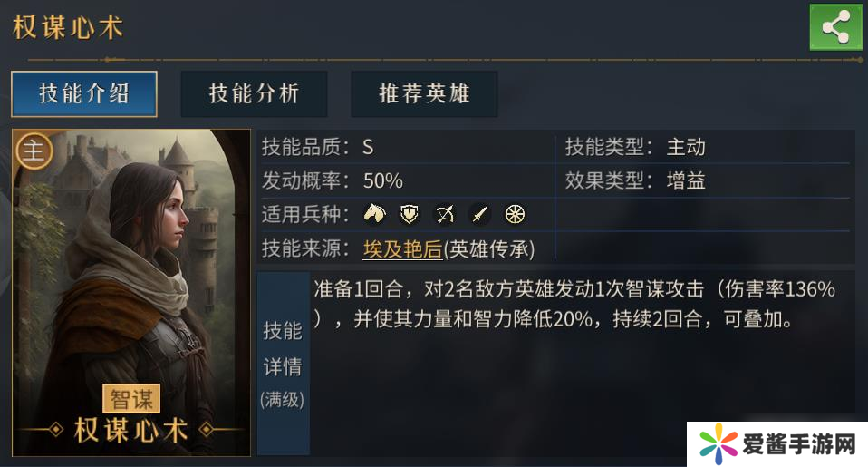Open the 埃及艳后 hero link
The width and height of the screenshot is (868, 467).
[x=401, y=248]
